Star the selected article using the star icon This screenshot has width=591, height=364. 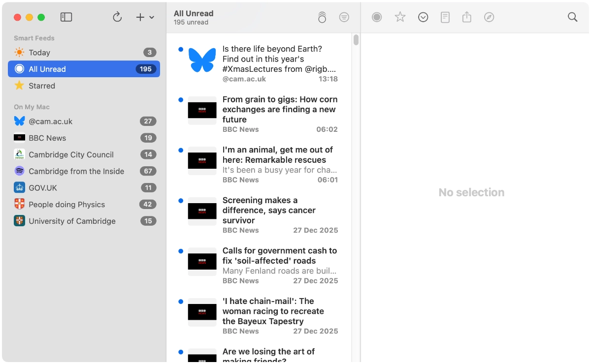400,17
